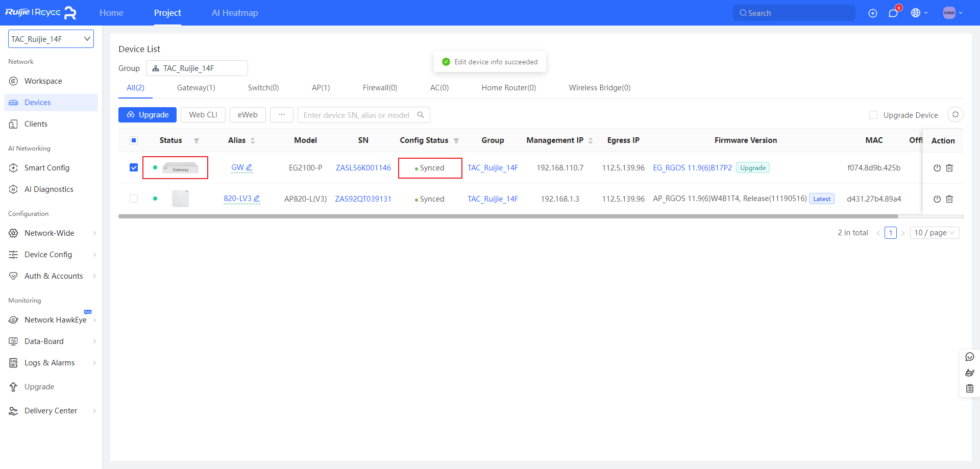This screenshot has width=980, height=469.
Task: Expand Logs & Alarms menu
Action: tap(51, 363)
